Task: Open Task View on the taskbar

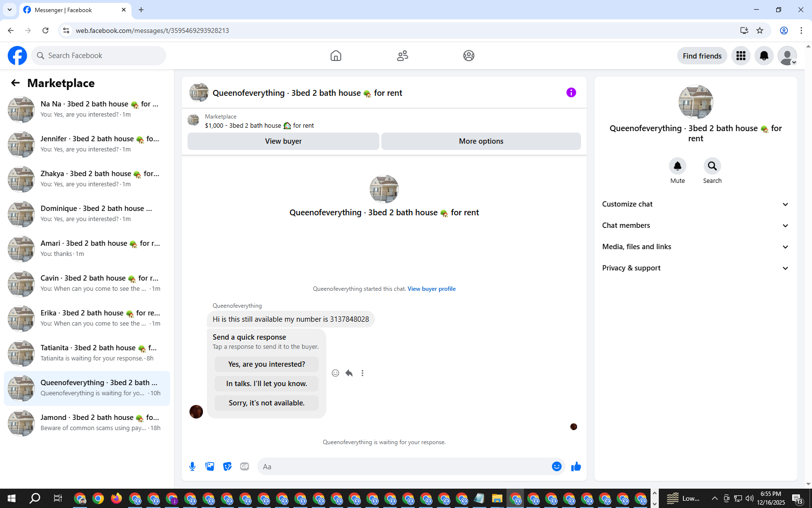Action: [x=58, y=498]
